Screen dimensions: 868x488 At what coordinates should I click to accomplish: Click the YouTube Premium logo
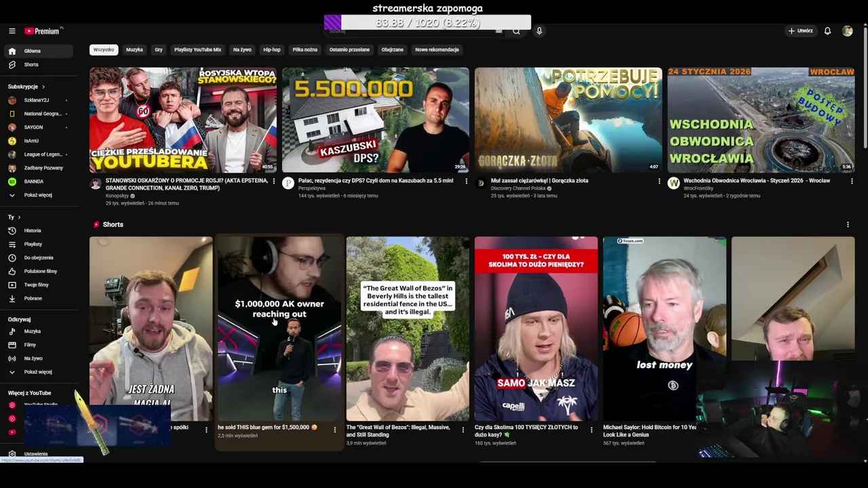click(43, 30)
